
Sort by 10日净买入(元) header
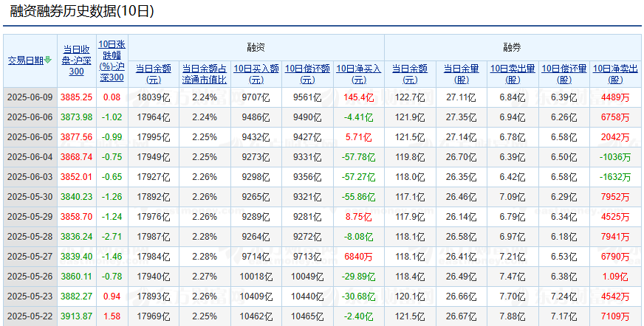359,74
